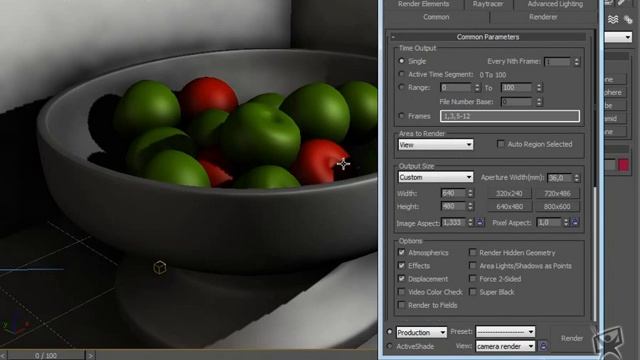Check Render Hidden Geometry

[473, 253]
